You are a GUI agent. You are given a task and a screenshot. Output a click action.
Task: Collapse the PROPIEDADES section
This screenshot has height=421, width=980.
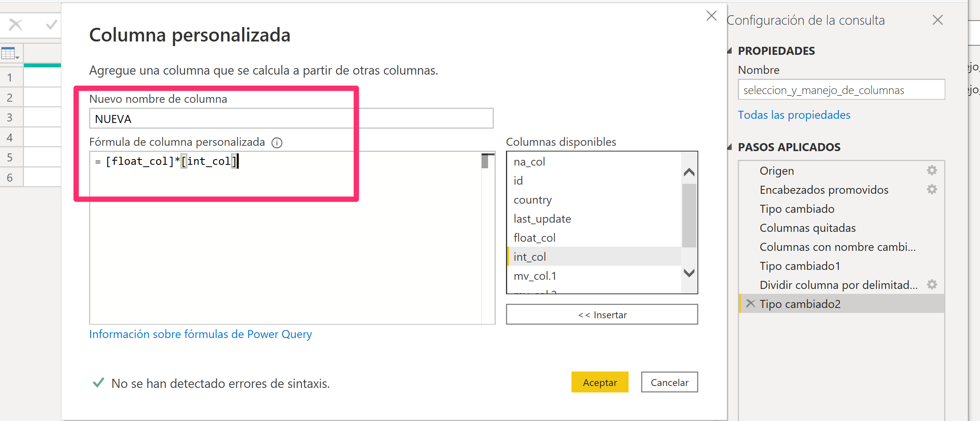tap(730, 51)
